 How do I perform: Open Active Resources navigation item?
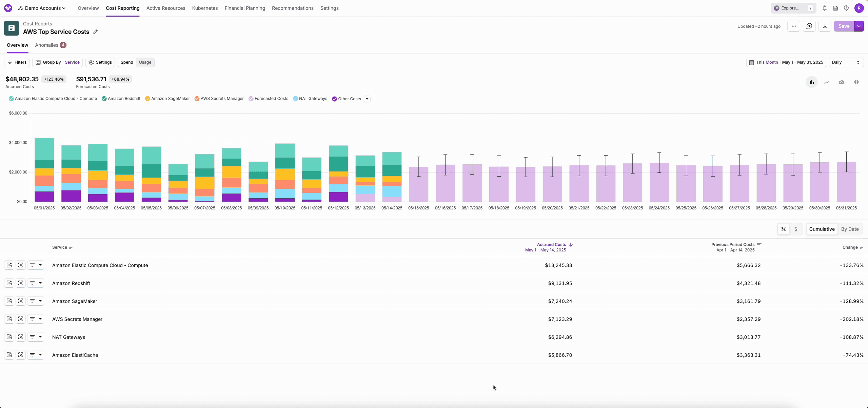[x=166, y=8]
